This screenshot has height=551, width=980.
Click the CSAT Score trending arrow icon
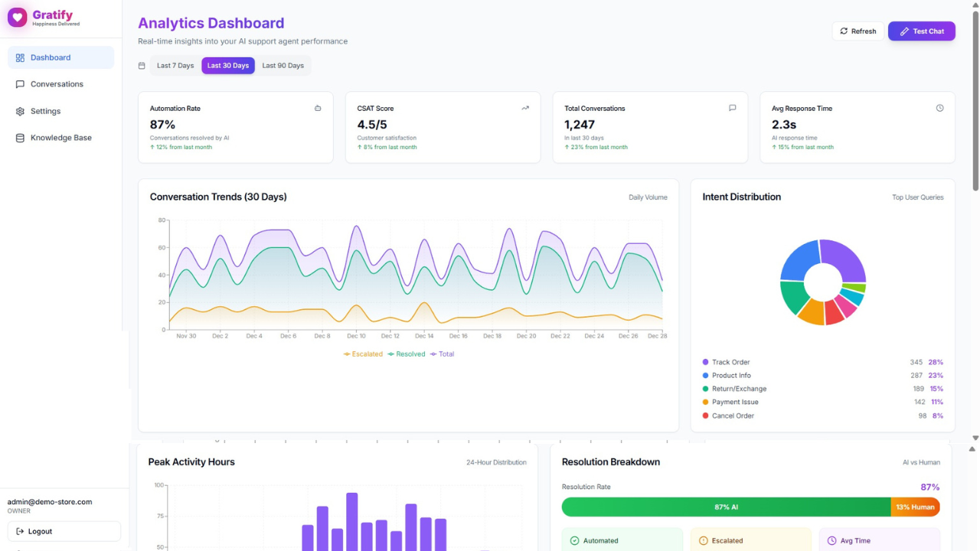tap(525, 108)
